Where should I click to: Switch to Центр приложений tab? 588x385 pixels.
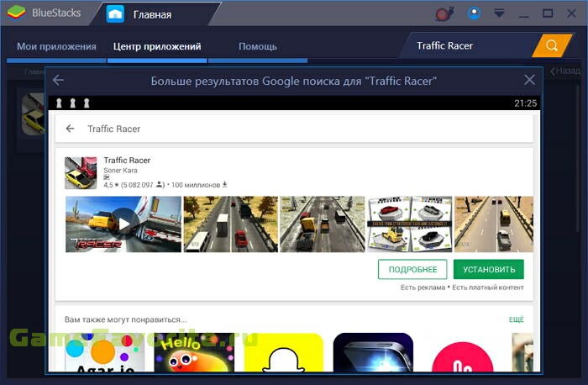(x=157, y=46)
